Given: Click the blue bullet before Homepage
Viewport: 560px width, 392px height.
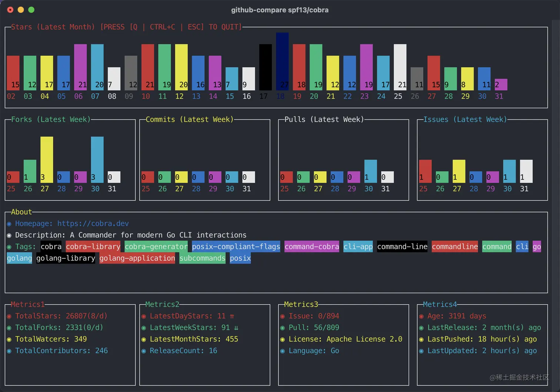Looking at the screenshot, I should pyautogui.click(x=9, y=224).
